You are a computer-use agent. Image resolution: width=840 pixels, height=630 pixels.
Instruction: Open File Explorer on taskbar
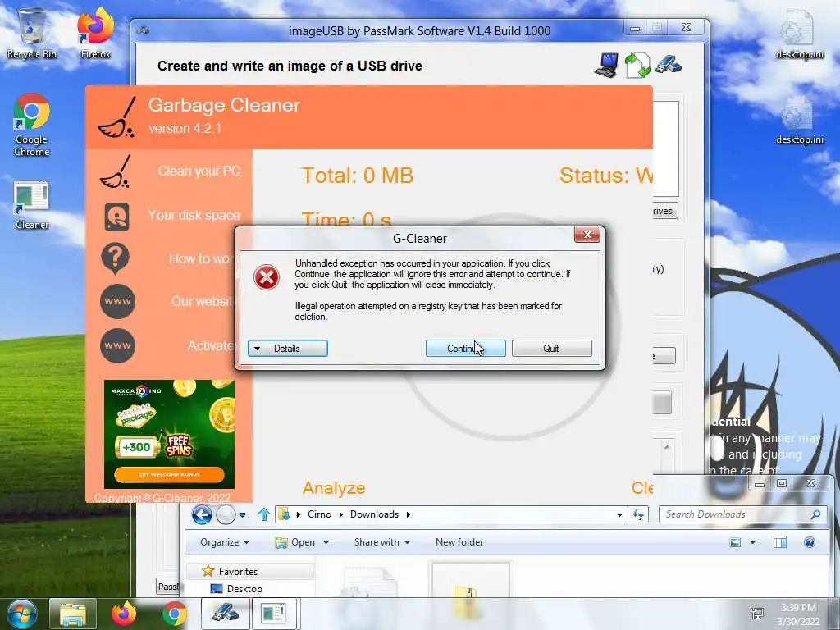coord(73,614)
